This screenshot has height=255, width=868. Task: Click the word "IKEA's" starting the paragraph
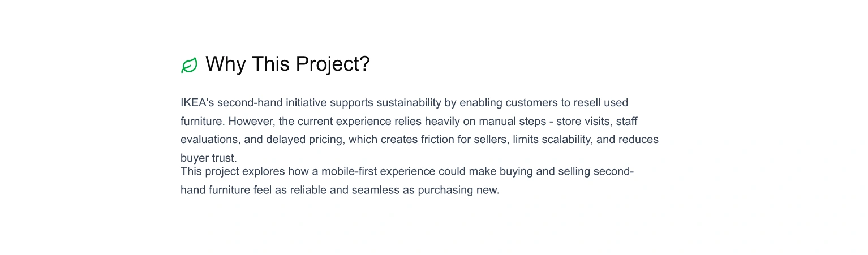click(x=197, y=103)
